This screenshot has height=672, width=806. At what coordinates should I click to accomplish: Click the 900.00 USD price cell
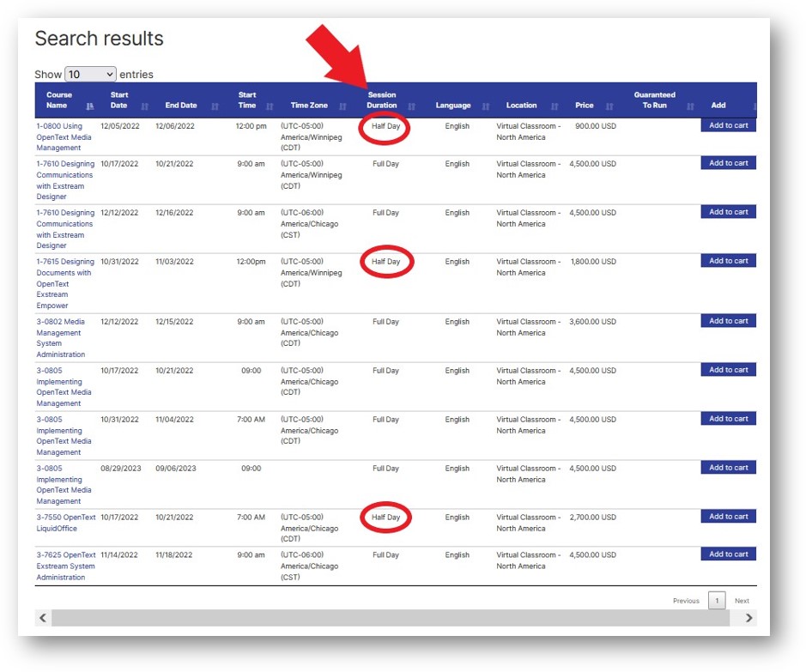pos(595,126)
